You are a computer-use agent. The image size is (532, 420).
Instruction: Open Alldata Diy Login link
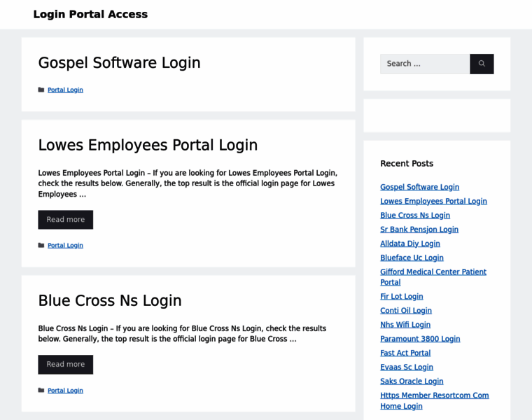coord(410,244)
